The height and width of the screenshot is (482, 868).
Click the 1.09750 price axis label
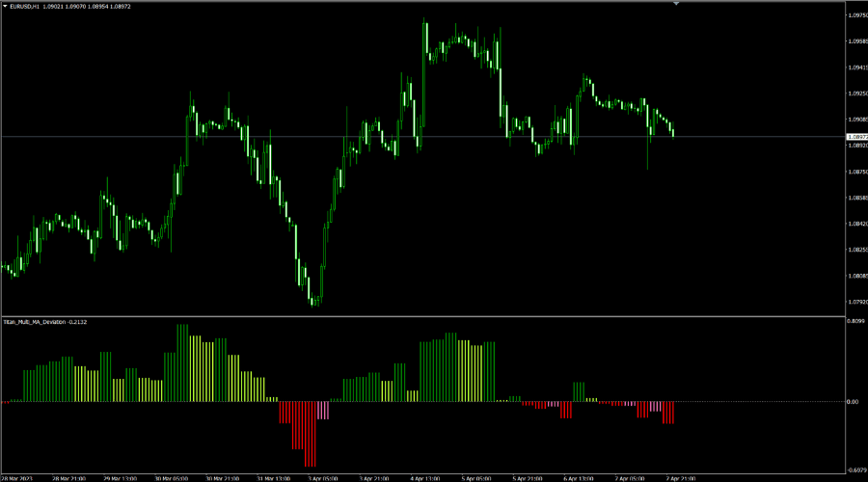click(x=855, y=15)
